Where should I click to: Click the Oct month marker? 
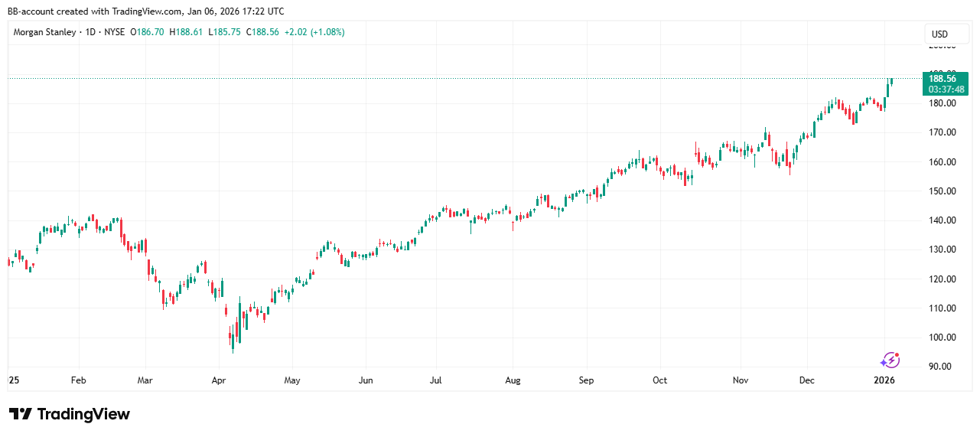tap(659, 380)
